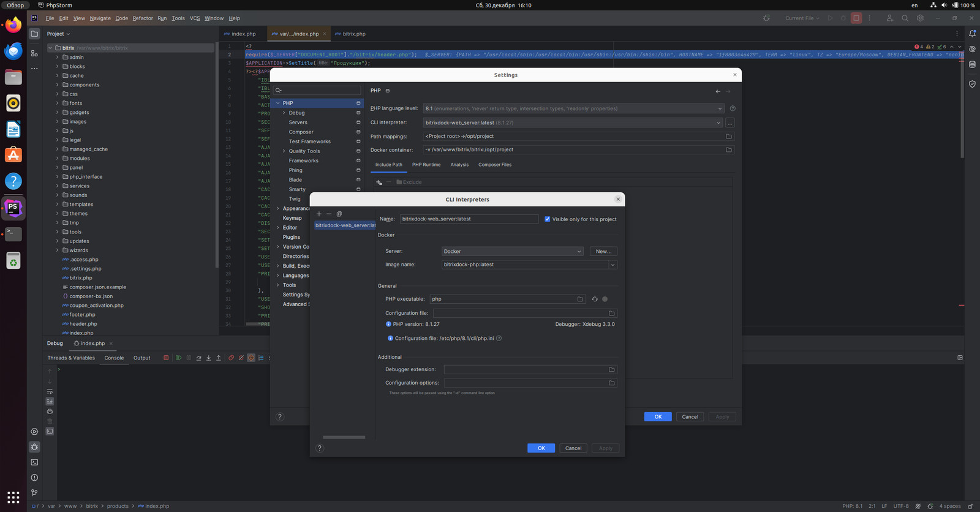Reload phpinfo next to PHP executable field

tap(594, 299)
